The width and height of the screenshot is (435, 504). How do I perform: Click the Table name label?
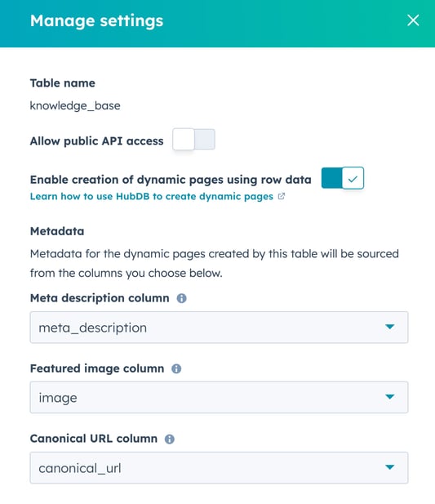(63, 83)
